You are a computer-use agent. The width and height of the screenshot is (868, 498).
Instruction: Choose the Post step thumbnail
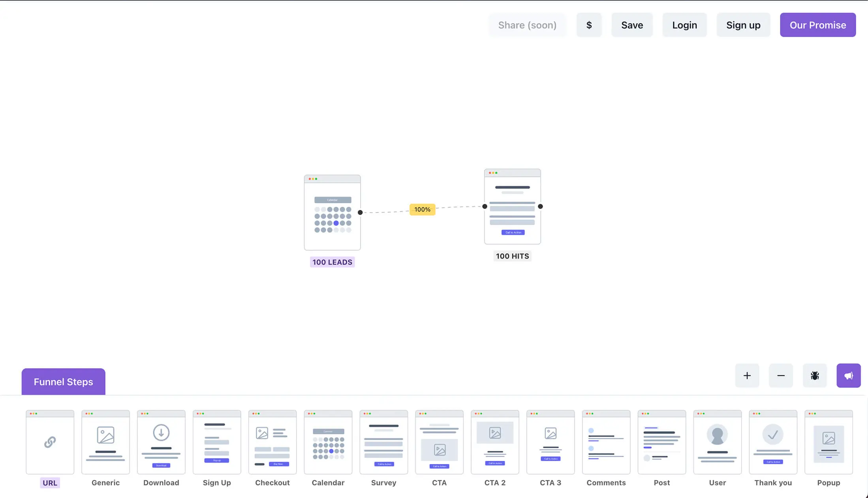(x=662, y=442)
